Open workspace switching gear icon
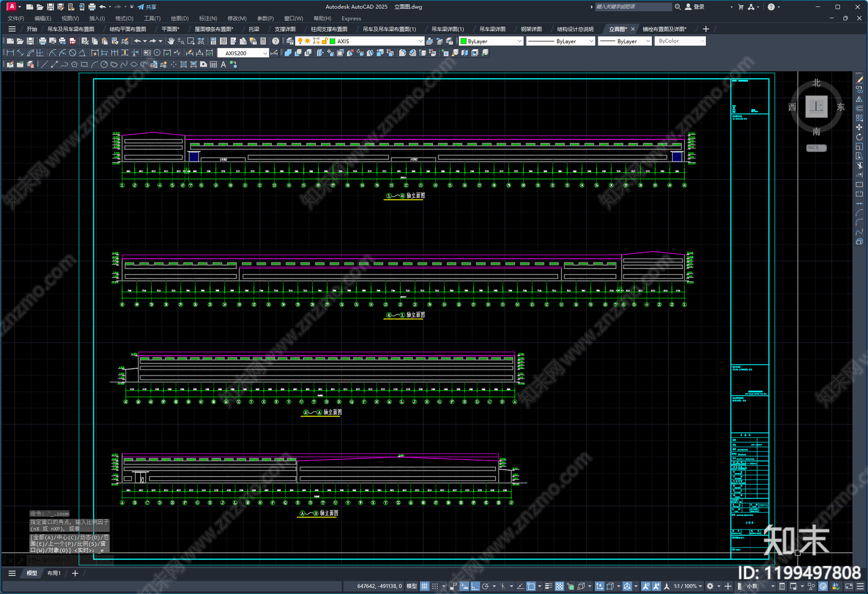 click(x=710, y=586)
